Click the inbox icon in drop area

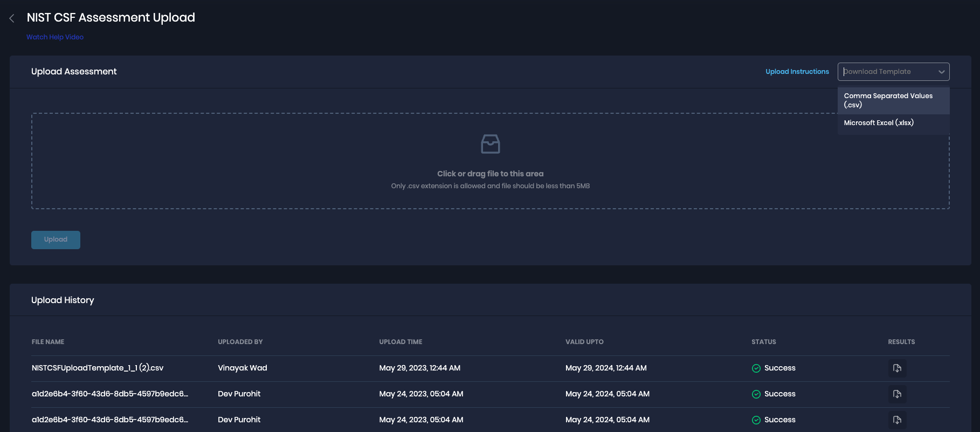(x=491, y=144)
